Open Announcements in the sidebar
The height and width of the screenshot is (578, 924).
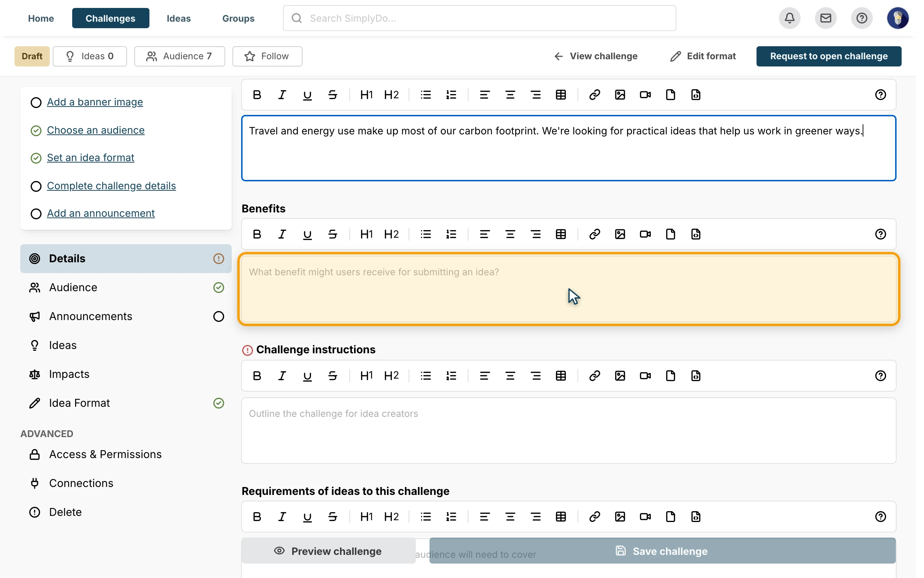click(126, 316)
